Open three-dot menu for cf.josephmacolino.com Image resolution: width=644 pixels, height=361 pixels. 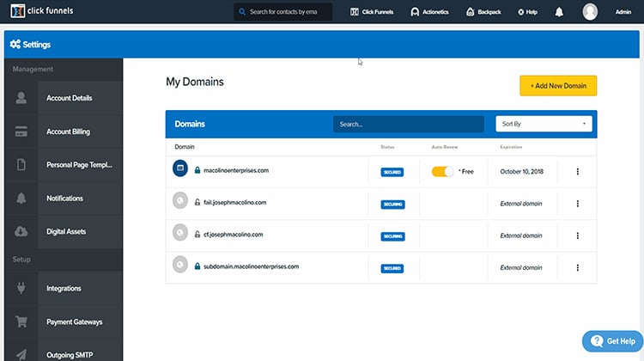(577, 236)
